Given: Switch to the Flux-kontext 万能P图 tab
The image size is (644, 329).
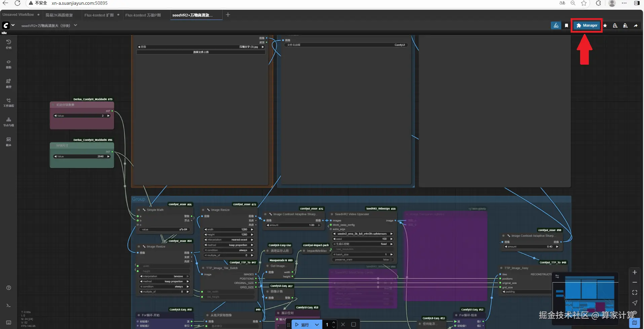Looking at the screenshot, I should 143,15.
